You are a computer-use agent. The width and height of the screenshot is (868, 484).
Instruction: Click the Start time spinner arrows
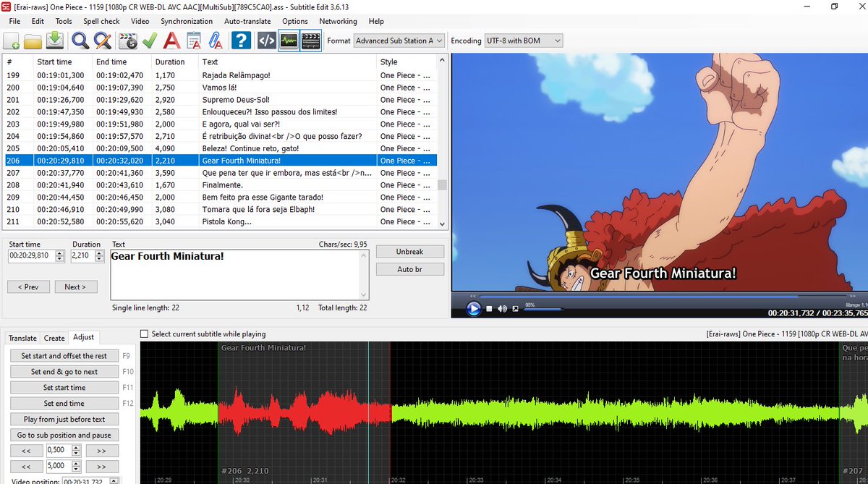[x=60, y=256]
